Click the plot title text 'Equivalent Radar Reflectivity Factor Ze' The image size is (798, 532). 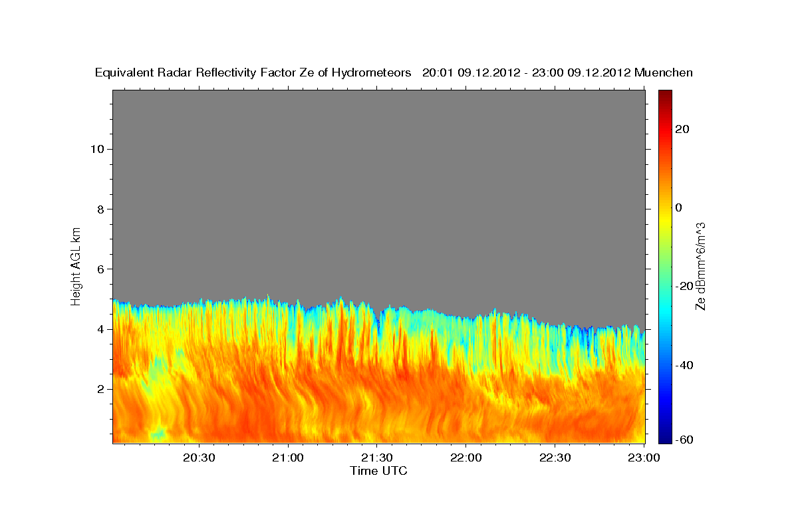[x=205, y=72]
